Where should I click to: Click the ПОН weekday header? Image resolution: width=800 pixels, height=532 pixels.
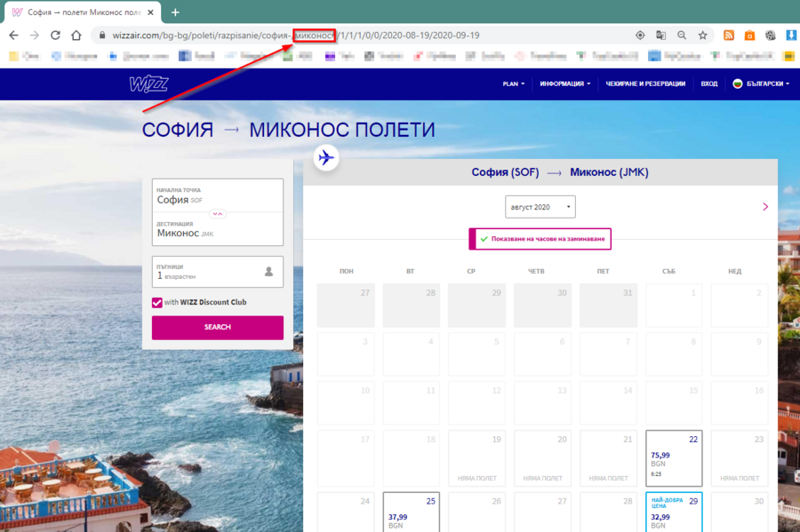[x=347, y=272]
